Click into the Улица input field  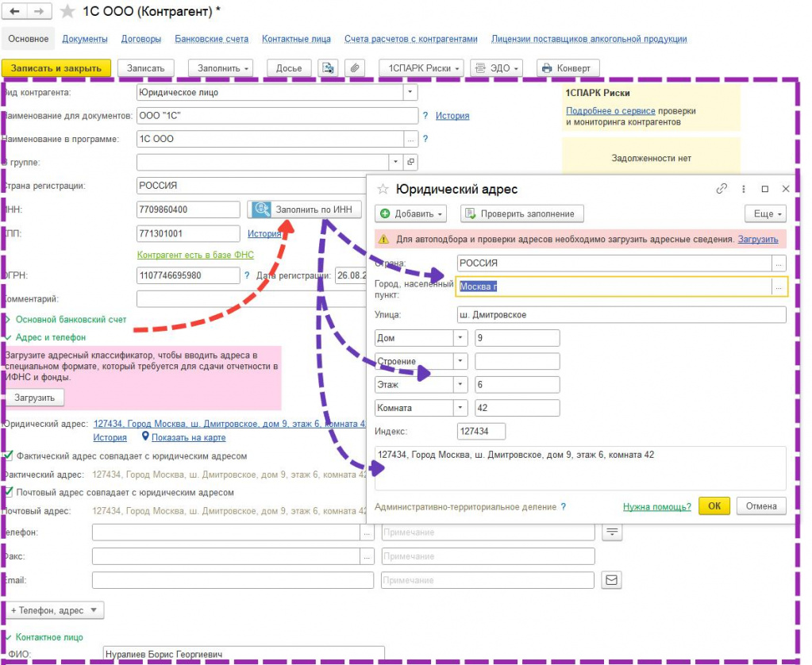point(622,314)
